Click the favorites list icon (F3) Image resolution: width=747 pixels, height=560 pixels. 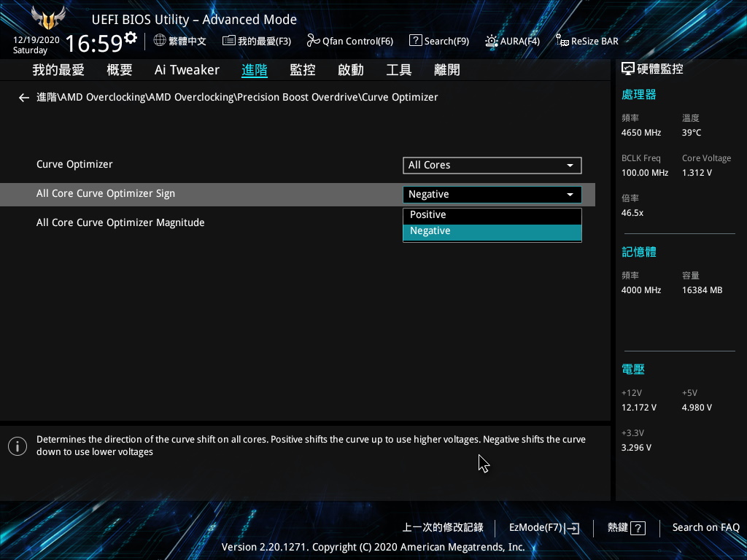228,41
